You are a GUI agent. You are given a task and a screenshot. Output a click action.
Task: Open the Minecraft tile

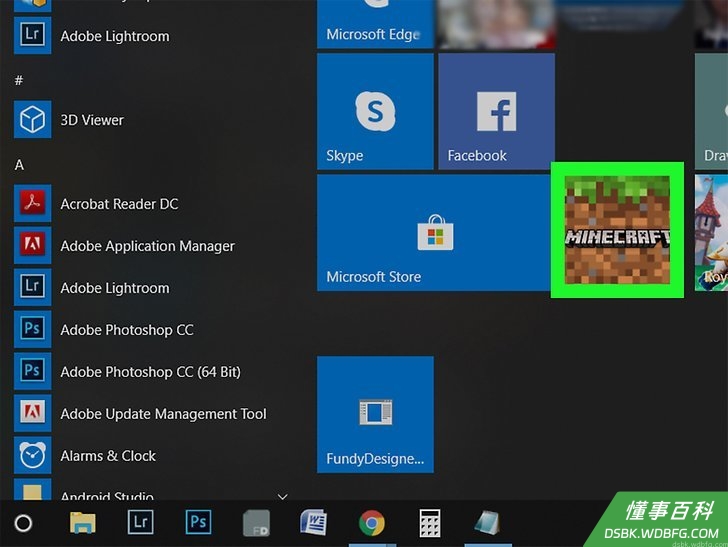pyautogui.click(x=617, y=230)
